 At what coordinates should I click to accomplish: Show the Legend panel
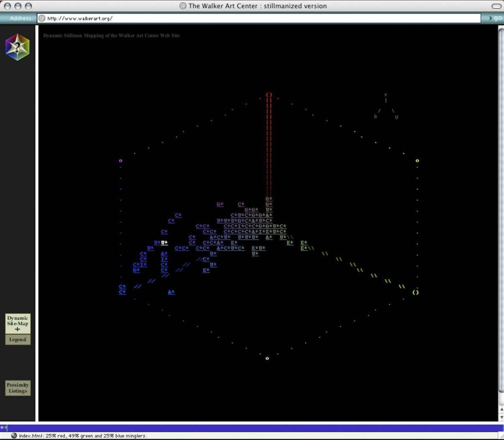(x=18, y=339)
